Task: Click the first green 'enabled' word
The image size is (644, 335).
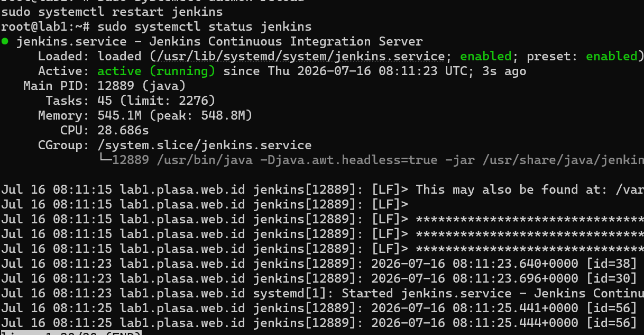Action: pos(485,56)
